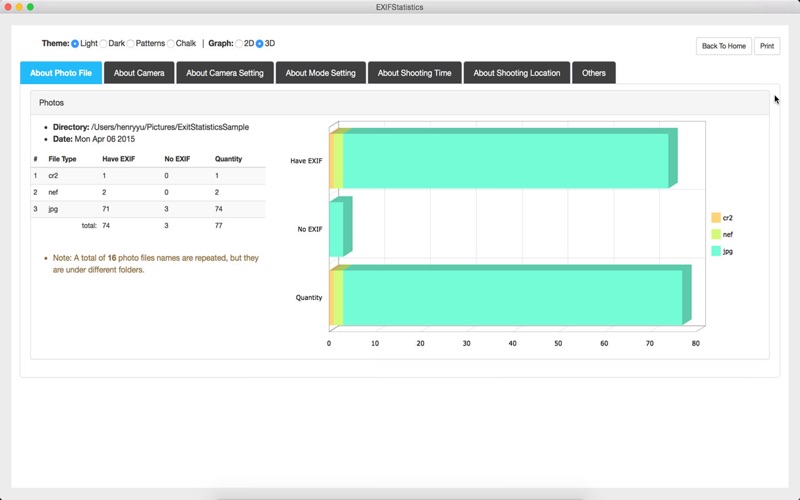Click the jpg bar in No EXIF row

(x=336, y=229)
